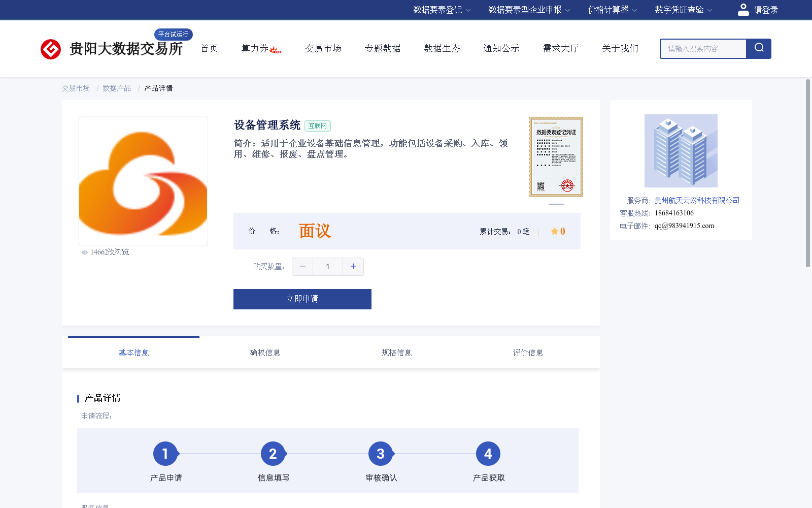812x508 pixels.
Task: Switch to 规格信息 tab
Action: pyautogui.click(x=396, y=353)
